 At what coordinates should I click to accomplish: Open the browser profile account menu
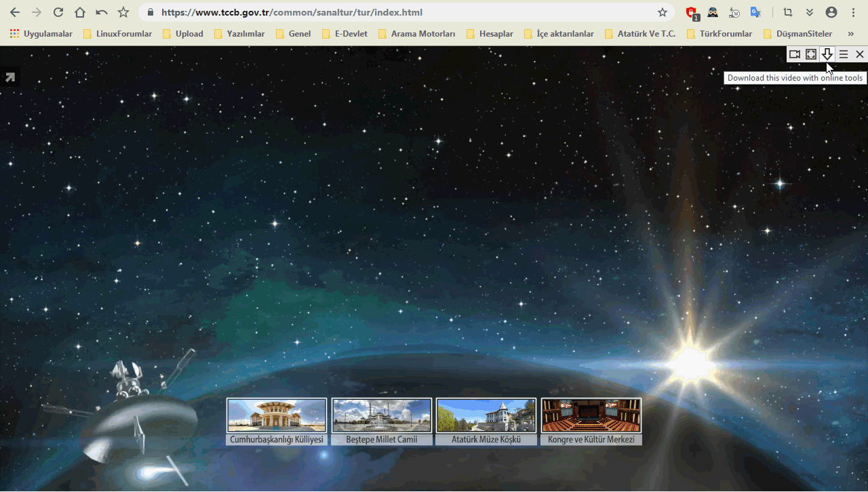click(831, 12)
